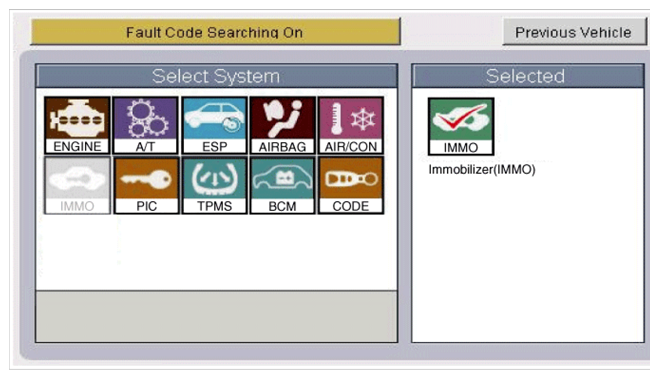Click the checked IMMO icon in Selected panel
The width and height of the screenshot is (659, 379).
click(461, 126)
